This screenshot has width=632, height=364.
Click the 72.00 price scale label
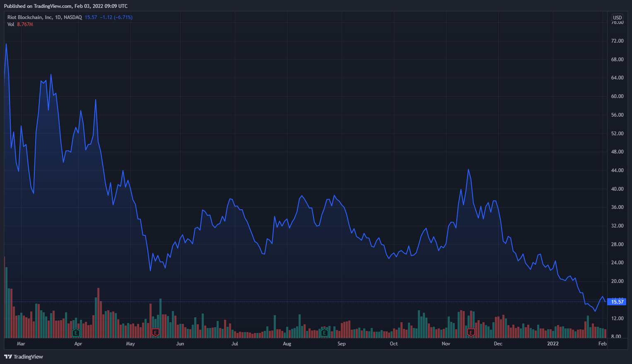[x=617, y=41]
